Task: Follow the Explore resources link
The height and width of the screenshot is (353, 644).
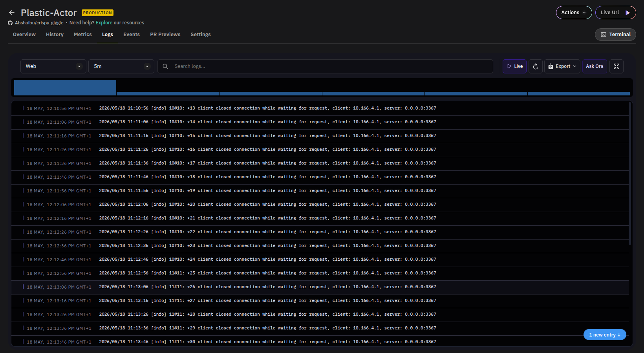Action: [x=104, y=23]
